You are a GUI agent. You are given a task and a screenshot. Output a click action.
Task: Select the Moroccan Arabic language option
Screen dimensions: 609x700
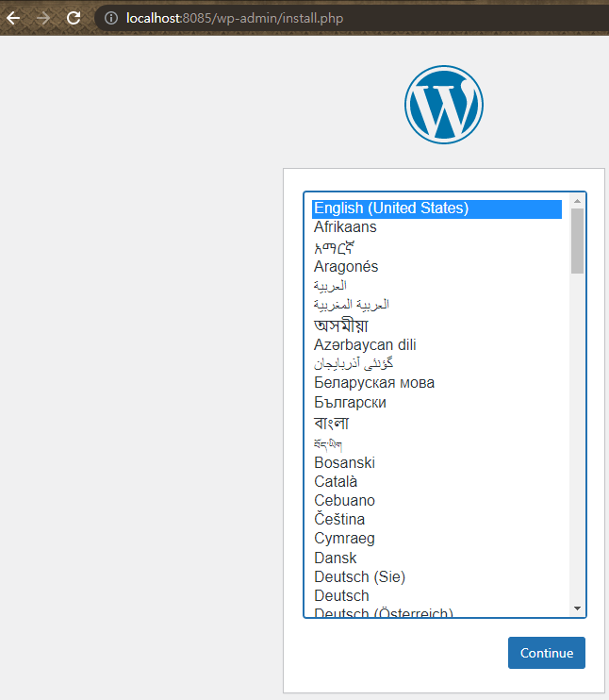pyautogui.click(x=436, y=305)
